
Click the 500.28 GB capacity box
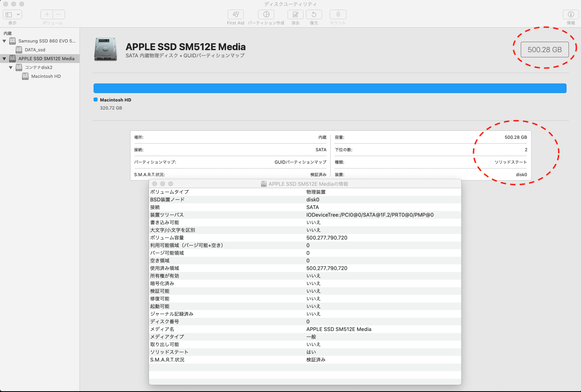tap(544, 50)
